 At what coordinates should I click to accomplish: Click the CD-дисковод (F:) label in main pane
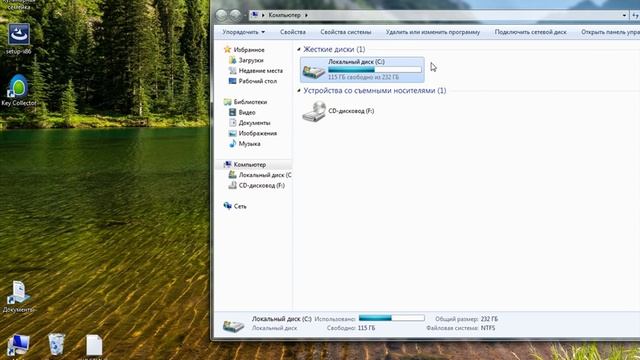coord(351,111)
